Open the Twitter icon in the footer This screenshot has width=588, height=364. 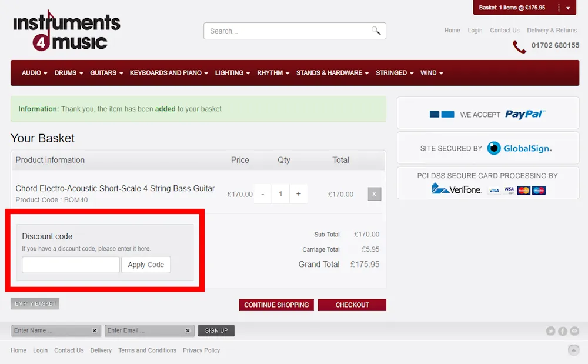550,331
